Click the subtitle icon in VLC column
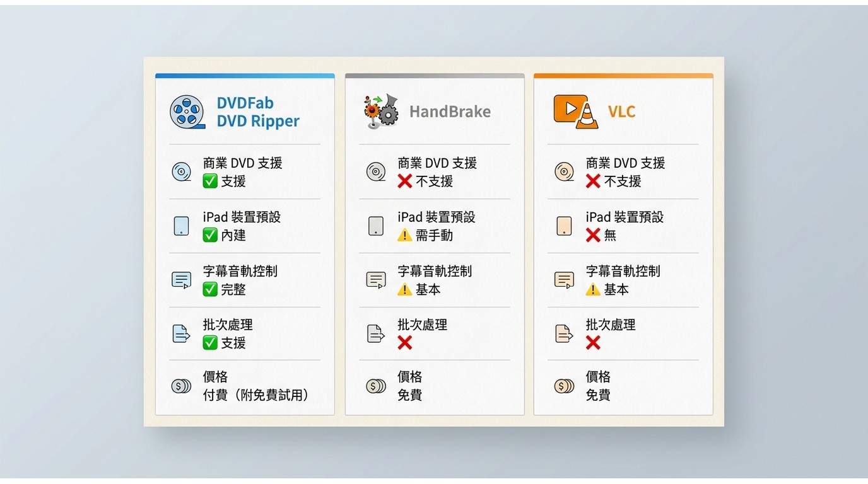Screen dimensions: 868x484 pyautogui.click(x=564, y=280)
